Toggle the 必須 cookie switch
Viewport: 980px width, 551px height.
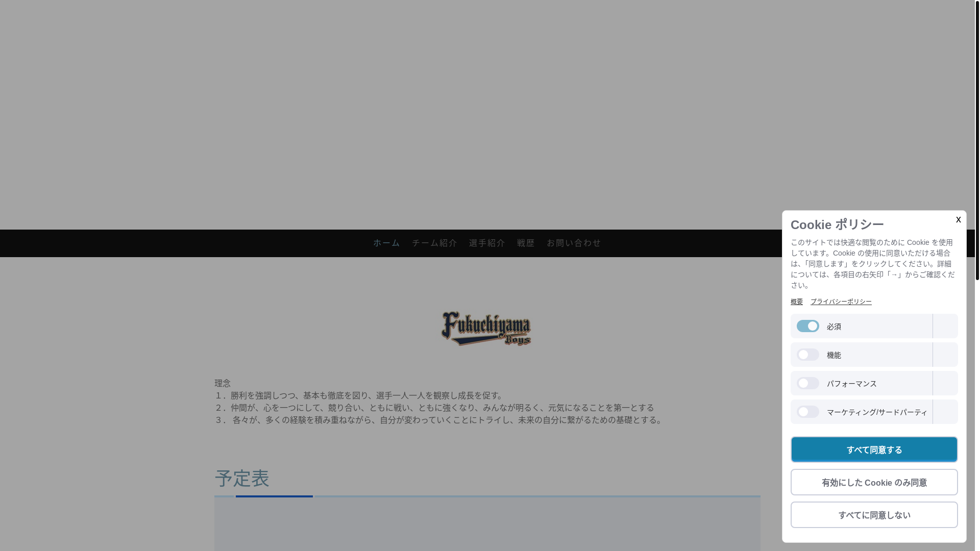807,326
